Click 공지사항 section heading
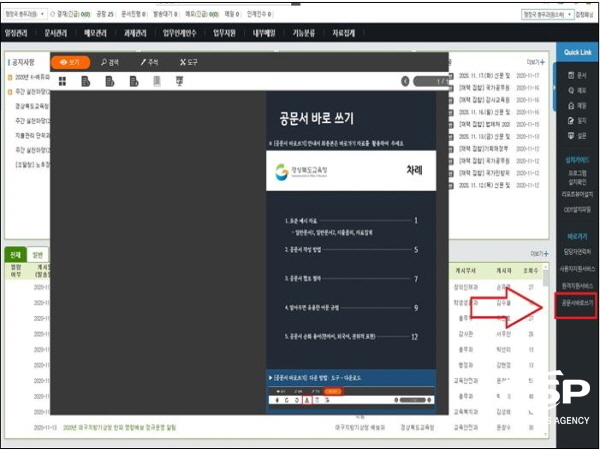The height and width of the screenshot is (450, 600). pos(23,62)
